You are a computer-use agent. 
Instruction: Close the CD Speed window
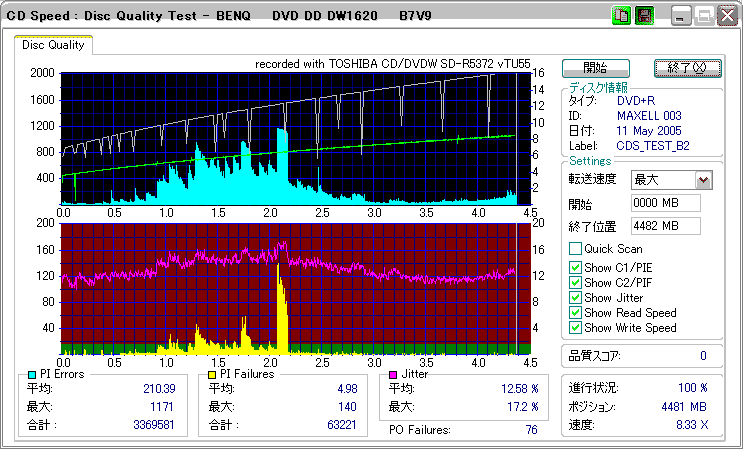pos(726,16)
